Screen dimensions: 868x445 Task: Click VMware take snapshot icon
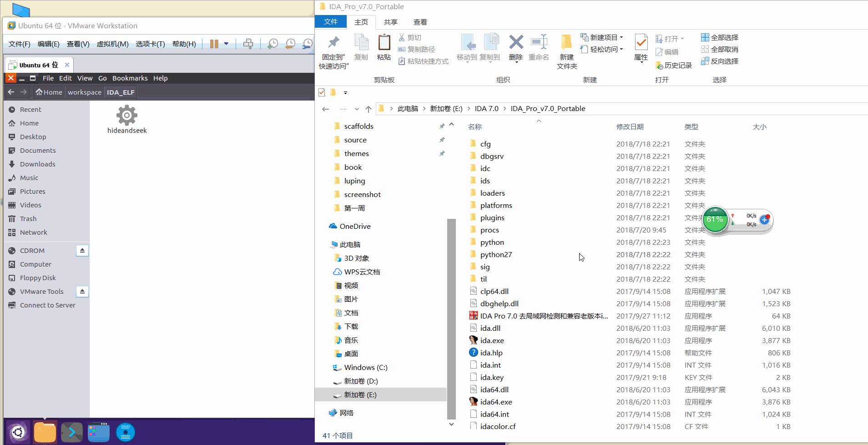point(273,44)
